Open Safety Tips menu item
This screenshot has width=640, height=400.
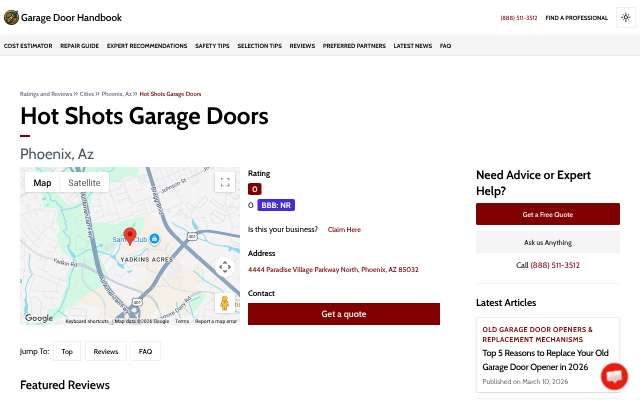tap(212, 46)
